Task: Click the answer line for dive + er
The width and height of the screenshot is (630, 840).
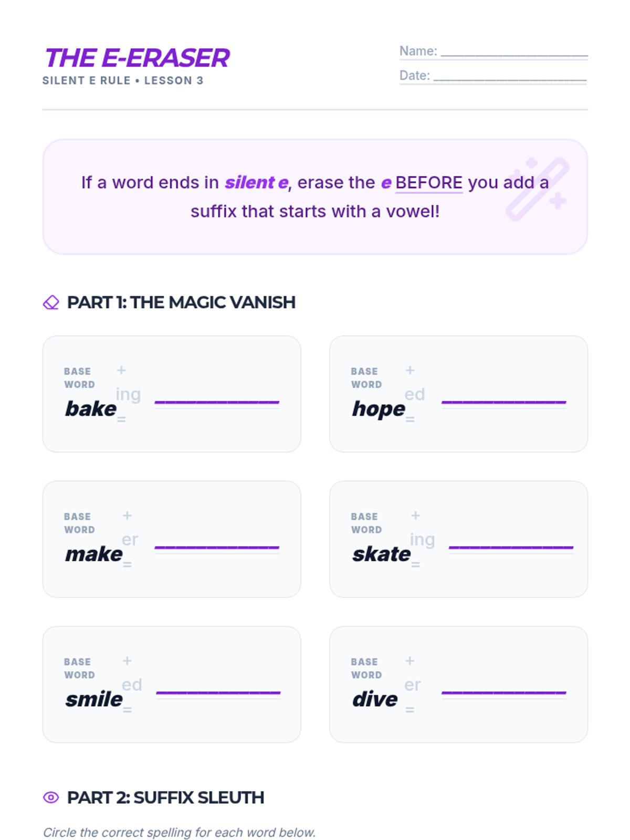Action: pyautogui.click(x=504, y=693)
